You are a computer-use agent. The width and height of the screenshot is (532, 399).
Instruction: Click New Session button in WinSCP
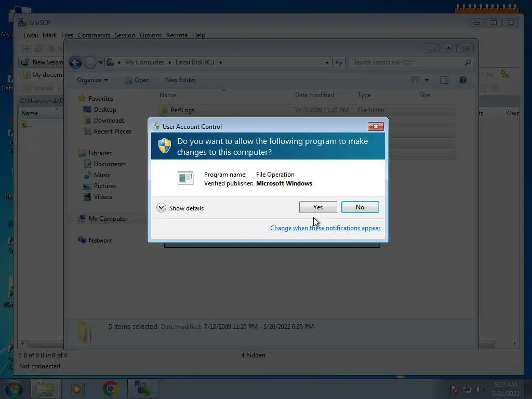coord(42,62)
